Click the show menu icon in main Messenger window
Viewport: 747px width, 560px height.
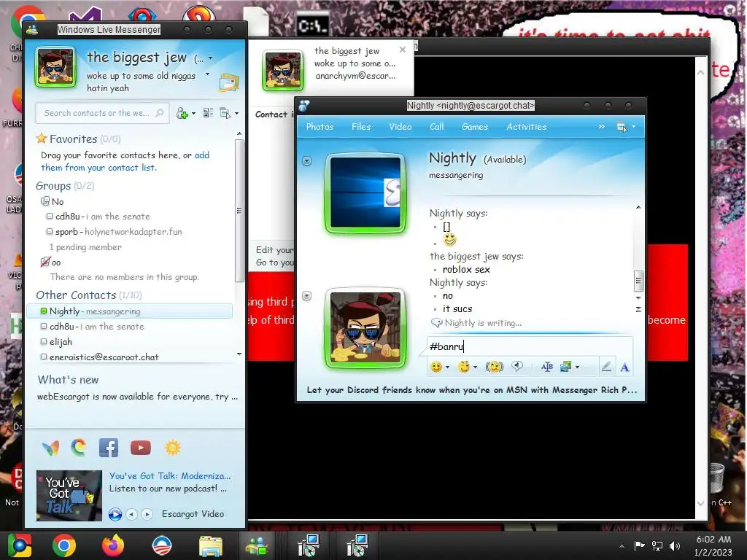[x=225, y=113]
